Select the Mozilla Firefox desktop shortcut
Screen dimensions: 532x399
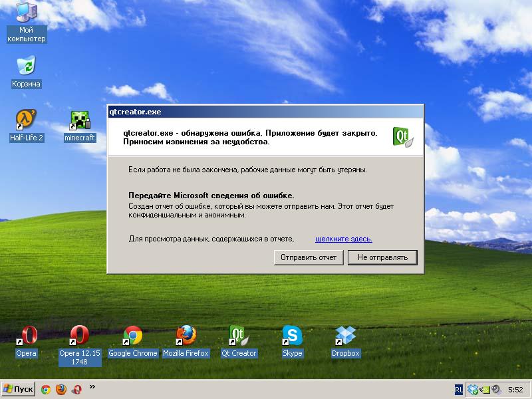186,341
